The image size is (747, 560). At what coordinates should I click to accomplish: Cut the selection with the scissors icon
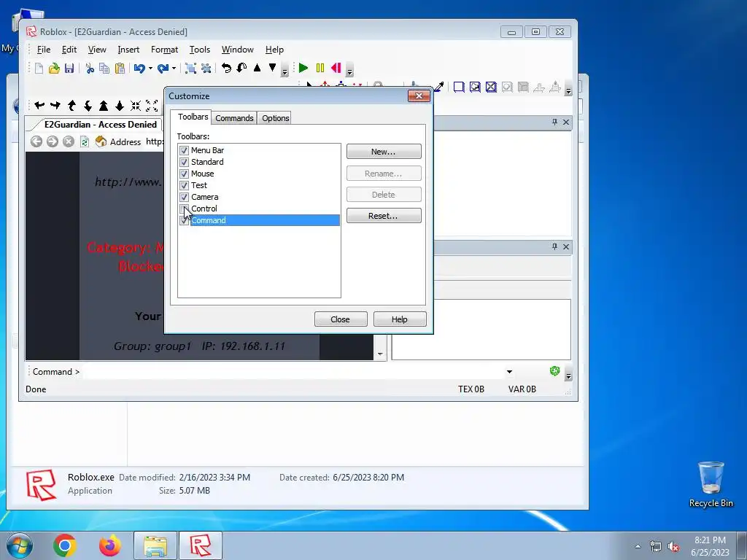coord(90,69)
